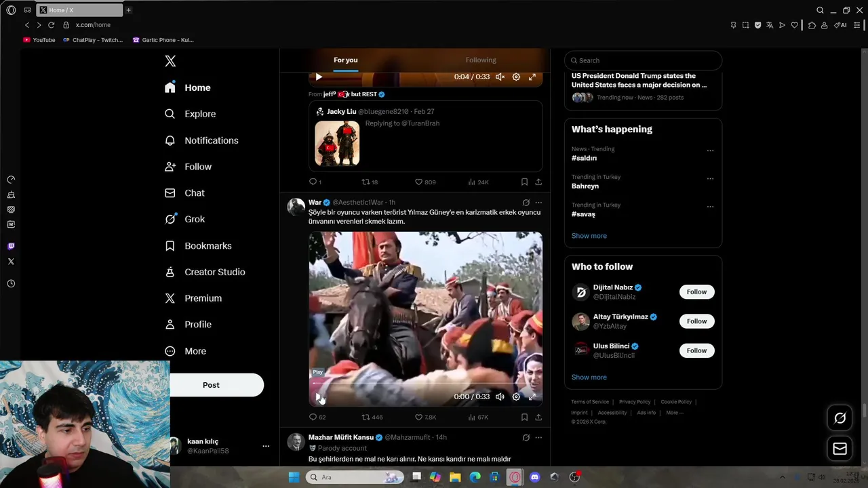The image size is (868, 488).
Task: Seek the War video progress bar
Action: click(x=425, y=384)
